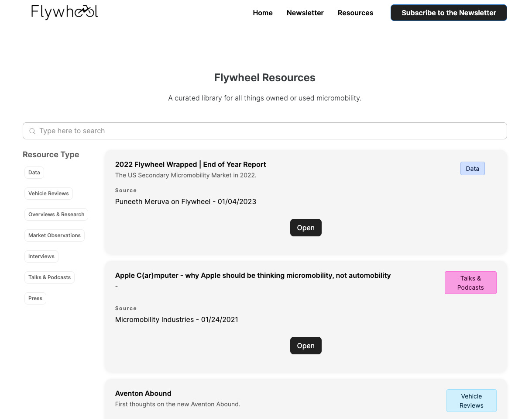Click the Flywheel logo
Screen dimensions: 532x419
tap(65, 12)
